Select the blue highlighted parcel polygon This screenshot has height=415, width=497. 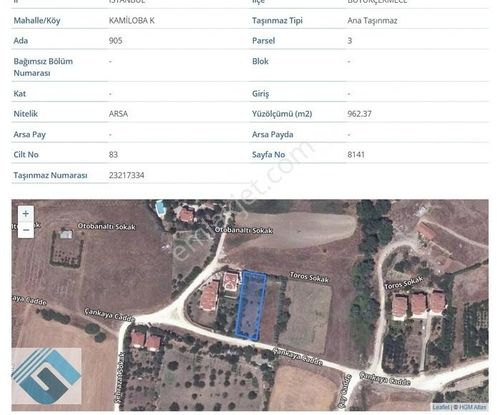point(251,305)
